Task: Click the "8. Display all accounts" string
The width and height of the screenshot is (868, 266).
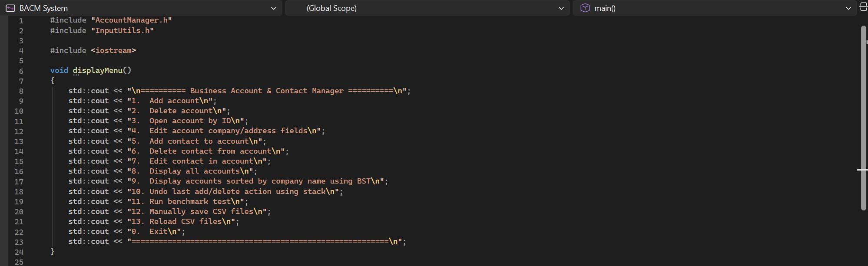Action: (x=190, y=171)
